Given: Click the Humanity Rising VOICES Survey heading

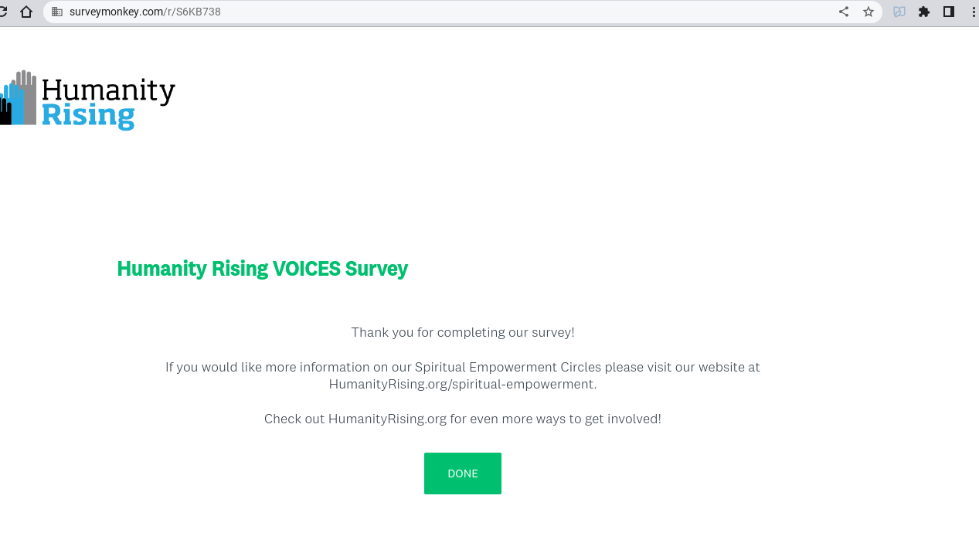Looking at the screenshot, I should 262,269.
